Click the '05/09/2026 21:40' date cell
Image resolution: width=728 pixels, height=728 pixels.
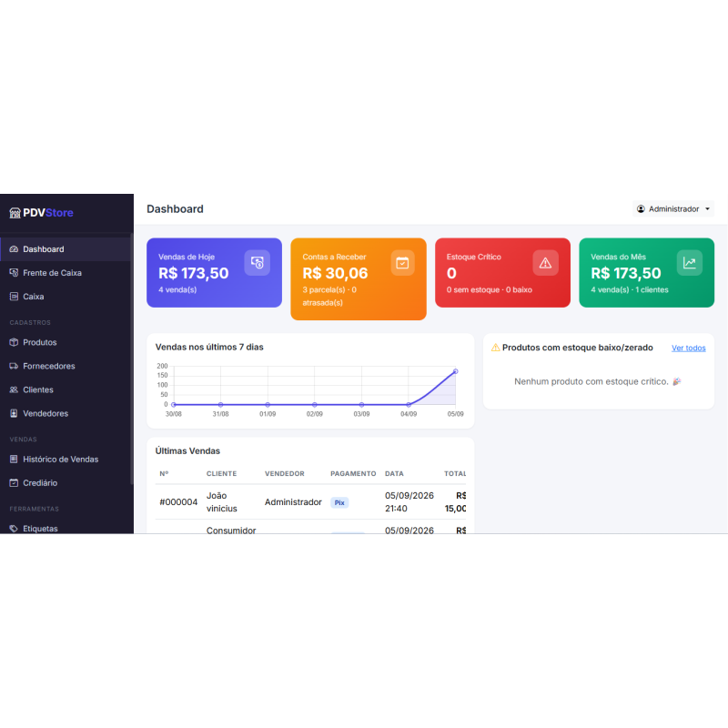tap(409, 502)
